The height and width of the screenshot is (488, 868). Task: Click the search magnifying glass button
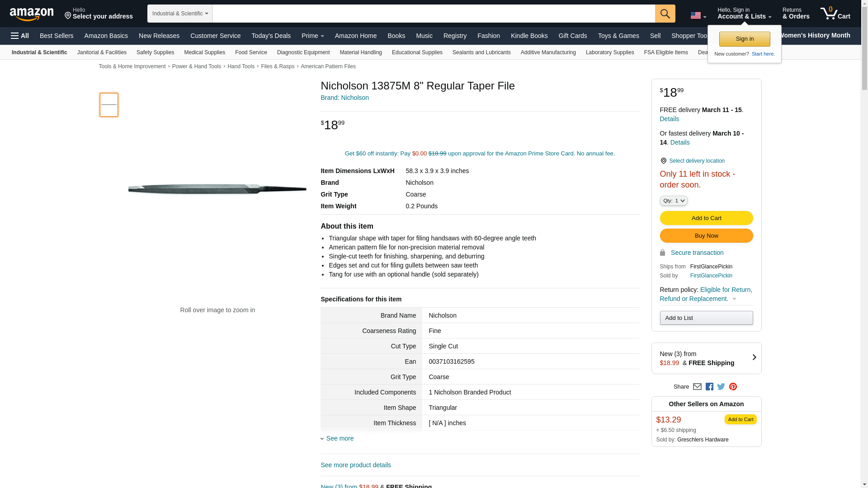[x=665, y=14]
